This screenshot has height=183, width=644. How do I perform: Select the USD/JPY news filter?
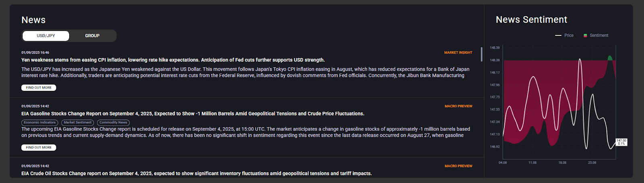click(46, 36)
